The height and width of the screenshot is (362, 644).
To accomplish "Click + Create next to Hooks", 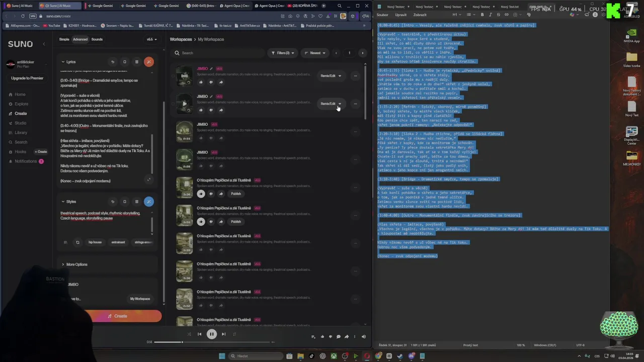I will [x=41, y=152].
